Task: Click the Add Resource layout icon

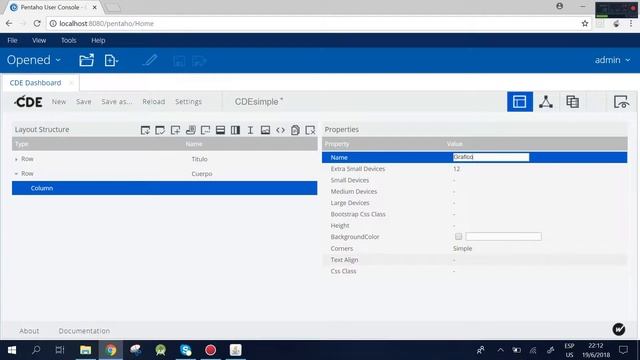Action: 176,130
